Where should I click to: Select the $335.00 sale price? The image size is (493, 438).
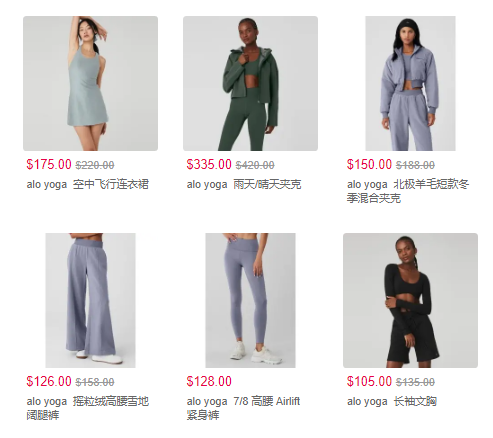click(x=209, y=165)
